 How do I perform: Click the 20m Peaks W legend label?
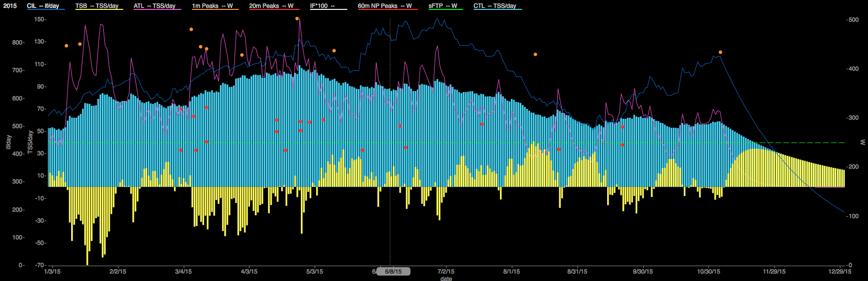(271, 6)
